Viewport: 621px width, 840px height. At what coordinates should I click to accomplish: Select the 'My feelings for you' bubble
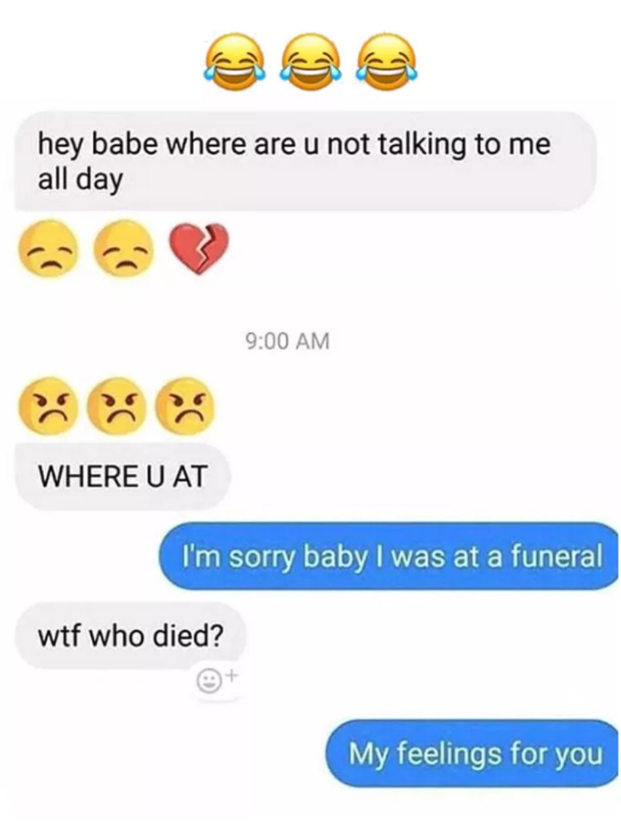pyautogui.click(x=473, y=753)
